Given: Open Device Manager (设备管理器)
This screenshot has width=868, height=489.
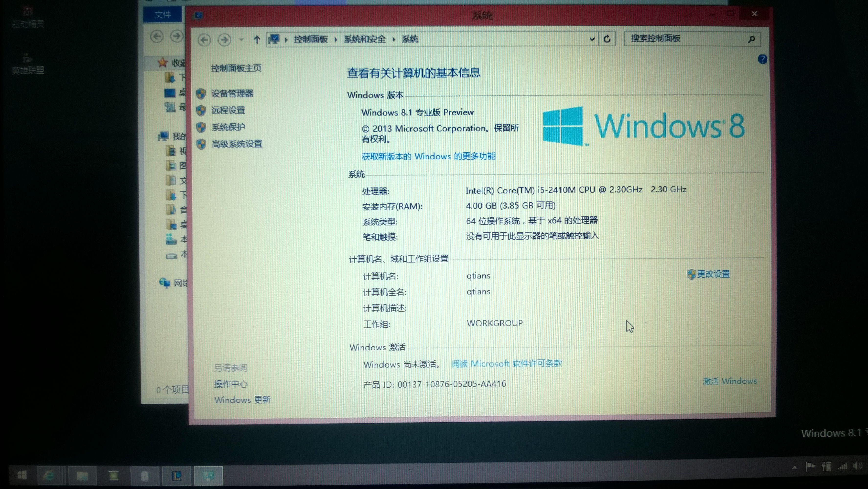Looking at the screenshot, I should pos(232,93).
